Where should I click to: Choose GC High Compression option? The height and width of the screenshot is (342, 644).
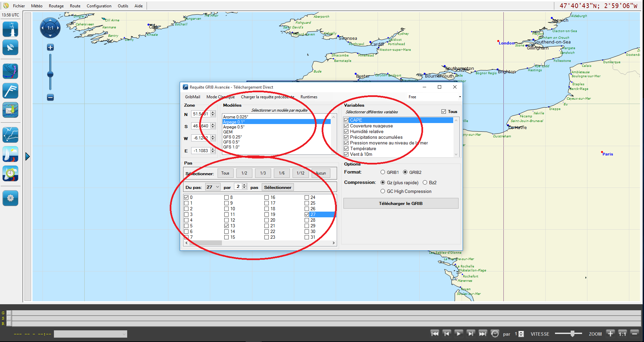pyautogui.click(x=383, y=191)
